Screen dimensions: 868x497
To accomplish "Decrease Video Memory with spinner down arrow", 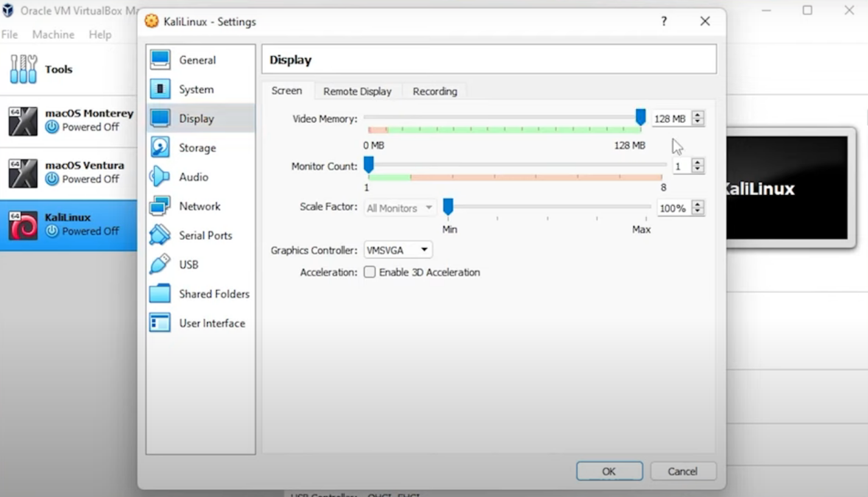I will click(698, 122).
